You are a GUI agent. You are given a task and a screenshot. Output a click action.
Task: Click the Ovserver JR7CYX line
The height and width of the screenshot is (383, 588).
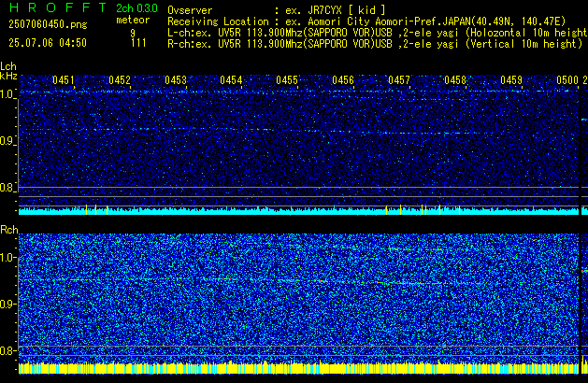click(277, 10)
